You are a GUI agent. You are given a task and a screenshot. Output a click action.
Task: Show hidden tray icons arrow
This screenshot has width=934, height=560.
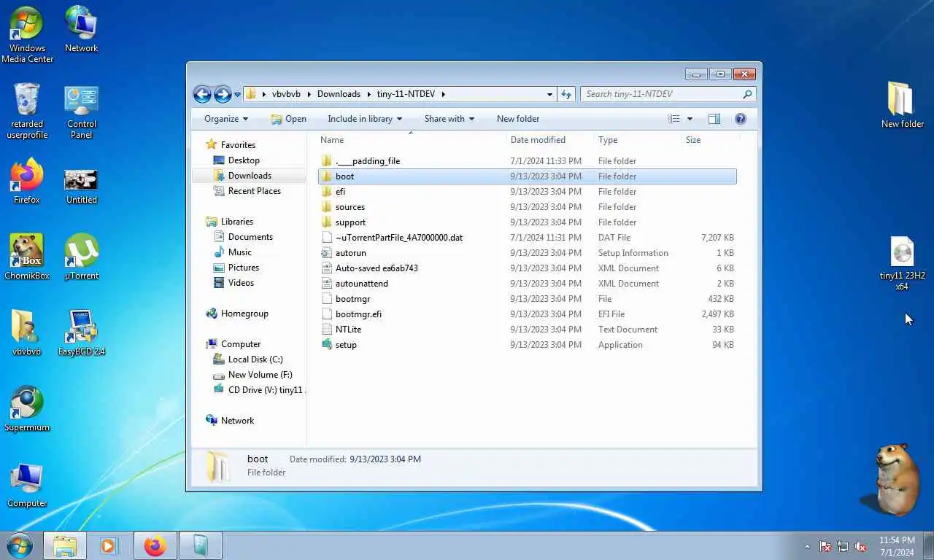click(807, 546)
